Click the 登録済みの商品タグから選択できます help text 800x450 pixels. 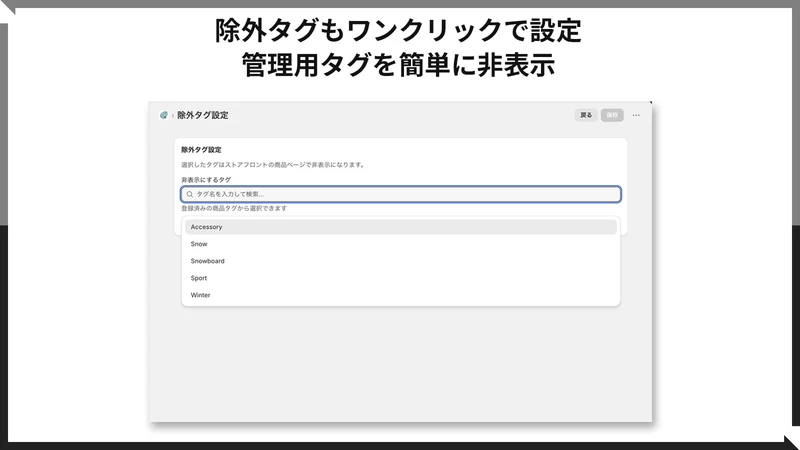[x=234, y=209]
